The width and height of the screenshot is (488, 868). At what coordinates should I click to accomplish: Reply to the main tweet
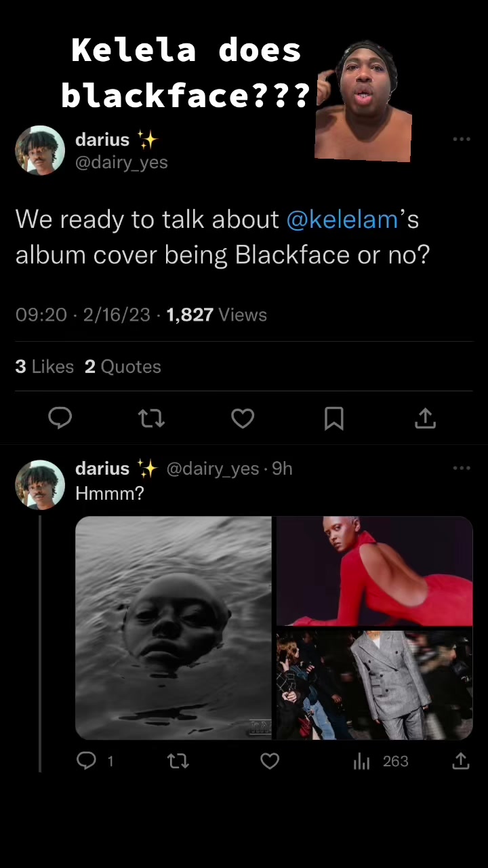pos(60,418)
